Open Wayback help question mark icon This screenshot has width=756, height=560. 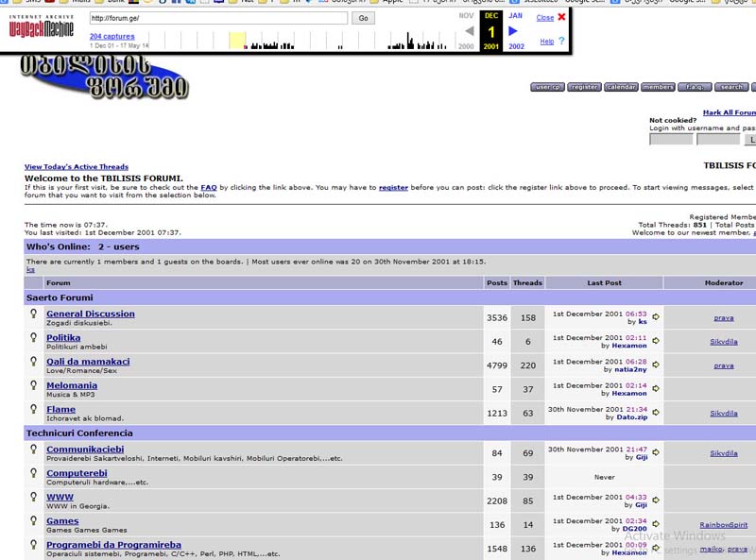(x=561, y=41)
